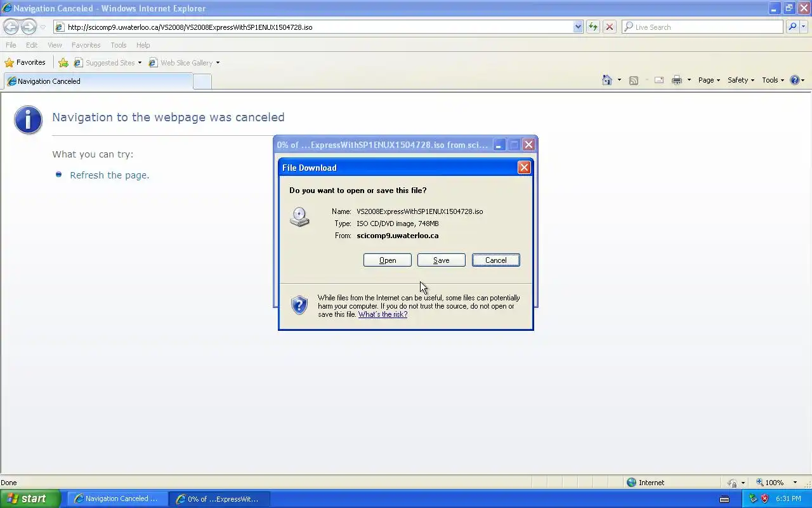Close the 0% download progress window

point(528,145)
